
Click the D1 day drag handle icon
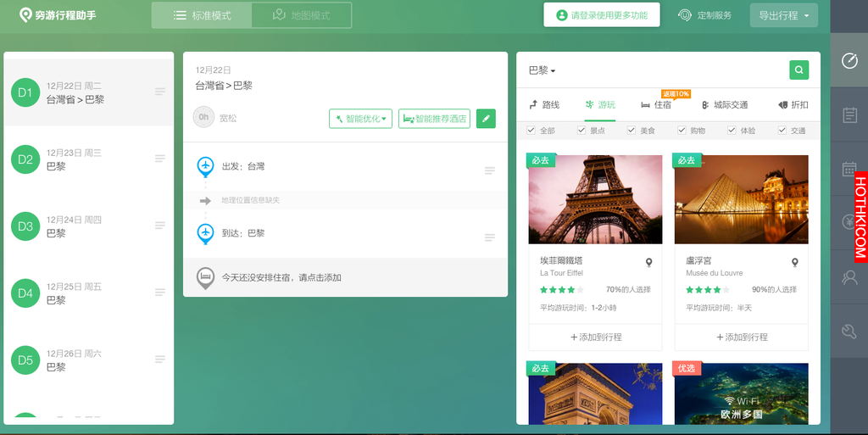point(160,92)
